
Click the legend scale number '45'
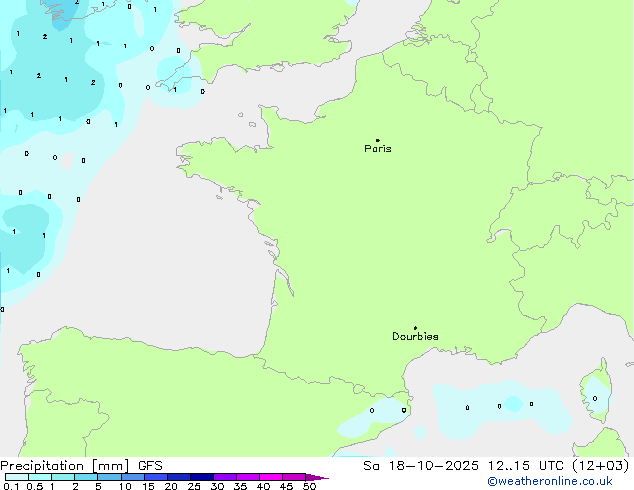[x=286, y=486]
